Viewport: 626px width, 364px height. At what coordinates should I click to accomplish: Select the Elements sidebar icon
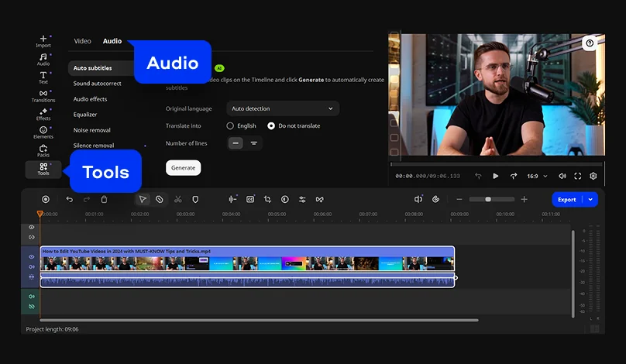43,132
